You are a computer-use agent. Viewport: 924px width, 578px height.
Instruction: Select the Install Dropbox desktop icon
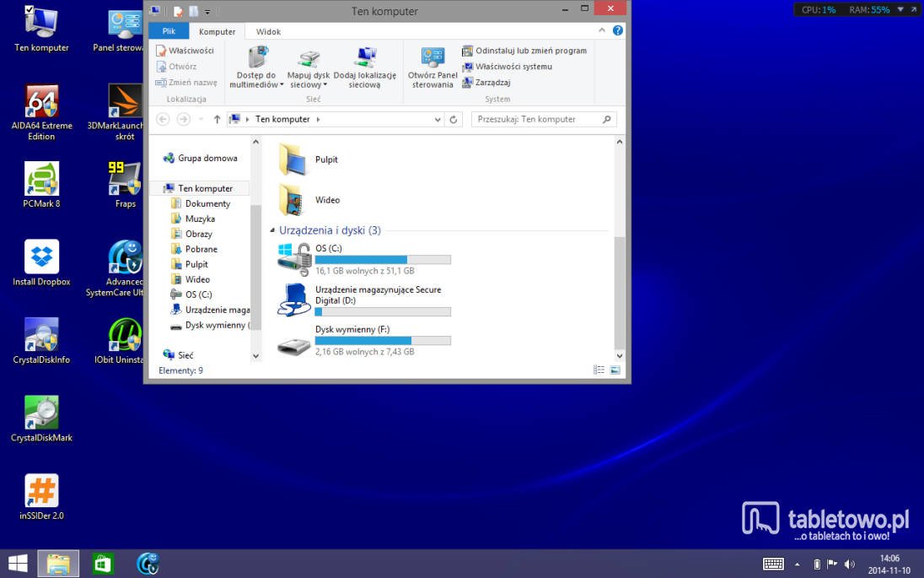pos(41,262)
